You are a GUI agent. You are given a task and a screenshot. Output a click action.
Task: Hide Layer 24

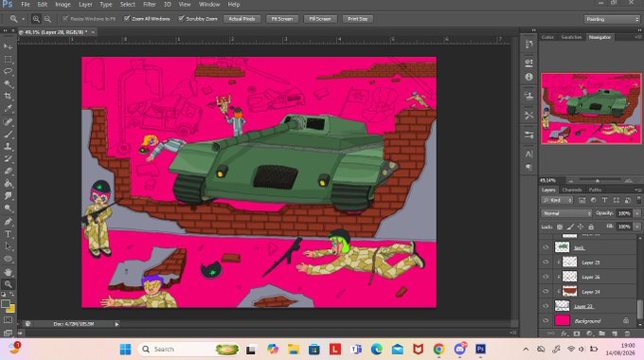(546, 292)
